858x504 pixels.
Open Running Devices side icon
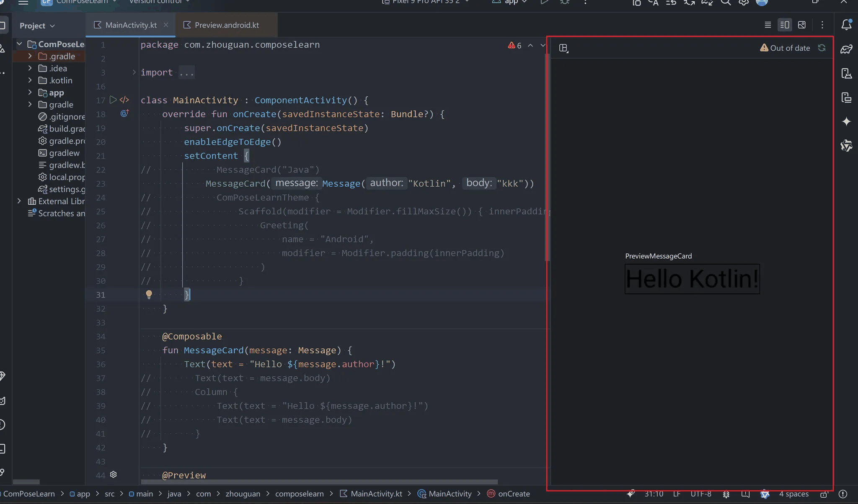pyautogui.click(x=846, y=98)
